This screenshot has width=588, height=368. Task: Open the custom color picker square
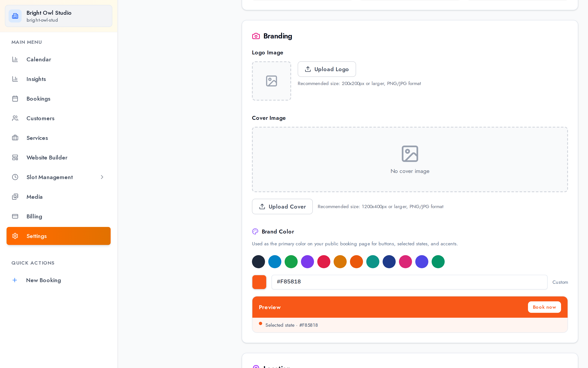[259, 282]
